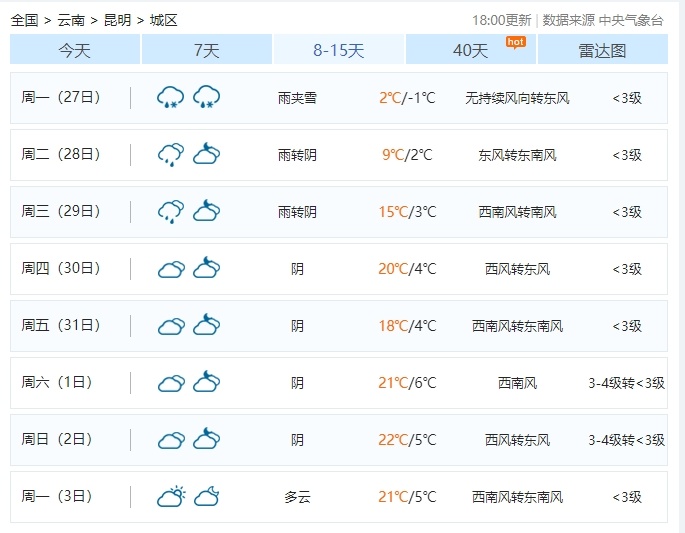Click the <3级 wind level for 周一 (27日)
Image resolution: width=685 pixels, height=533 pixels.
pyautogui.click(x=627, y=98)
